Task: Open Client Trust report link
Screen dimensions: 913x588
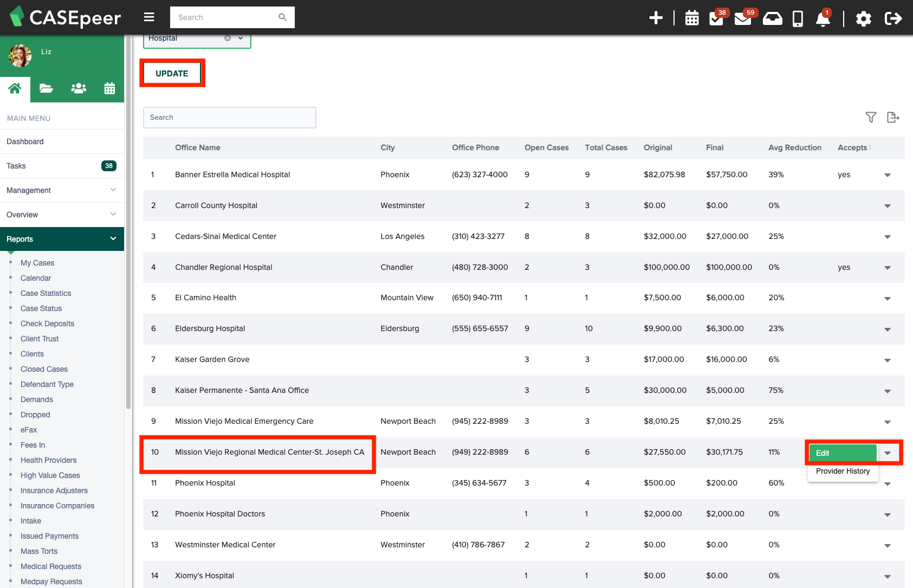Action: [40, 339]
